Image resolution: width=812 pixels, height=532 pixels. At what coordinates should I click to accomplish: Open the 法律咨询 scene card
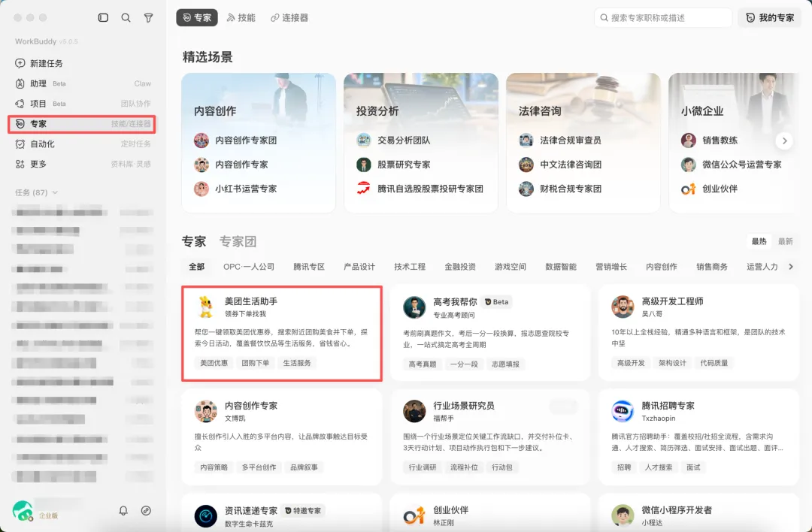(x=583, y=142)
